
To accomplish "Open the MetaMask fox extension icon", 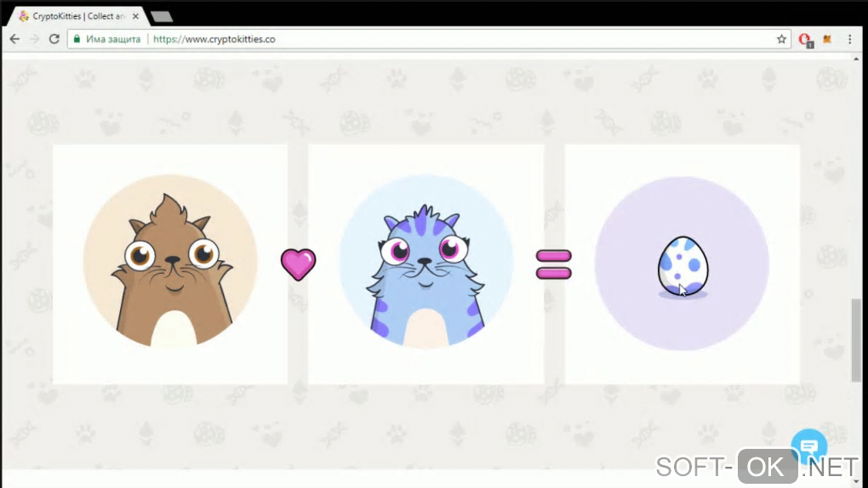I will (x=827, y=39).
